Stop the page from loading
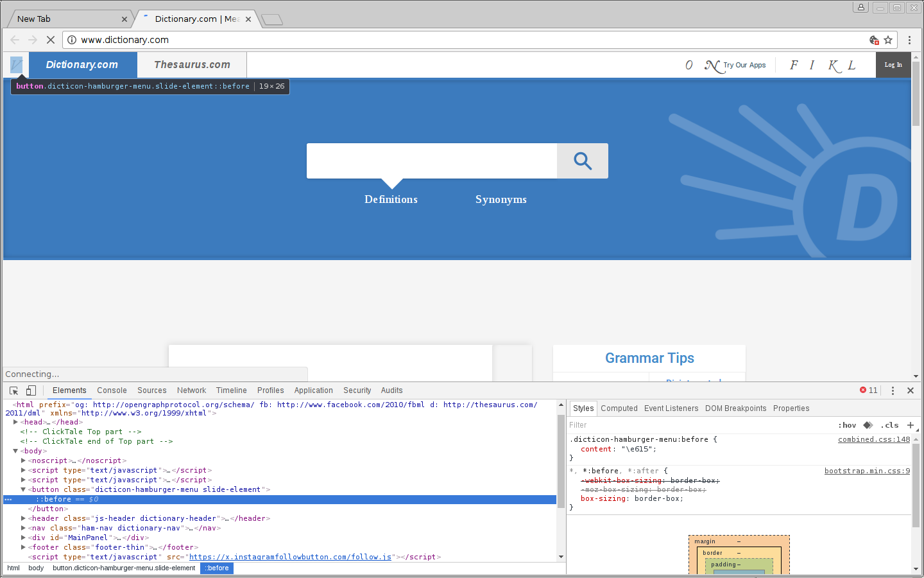 [x=51, y=40]
